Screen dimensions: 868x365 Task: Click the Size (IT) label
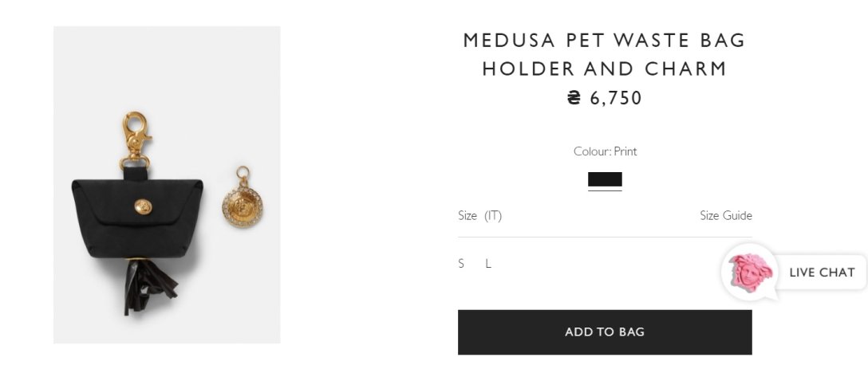(x=479, y=215)
